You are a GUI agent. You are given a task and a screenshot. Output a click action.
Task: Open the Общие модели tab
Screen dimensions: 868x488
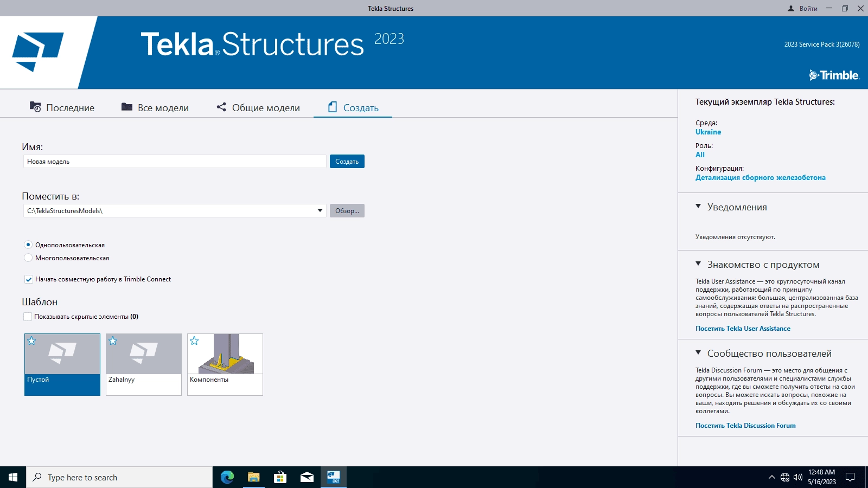pyautogui.click(x=258, y=107)
